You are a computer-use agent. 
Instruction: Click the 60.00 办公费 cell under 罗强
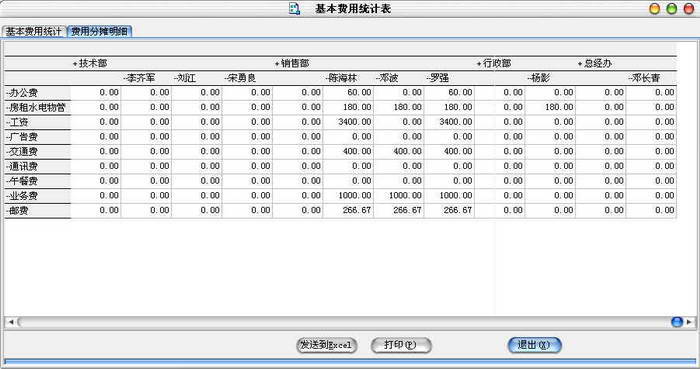point(449,92)
